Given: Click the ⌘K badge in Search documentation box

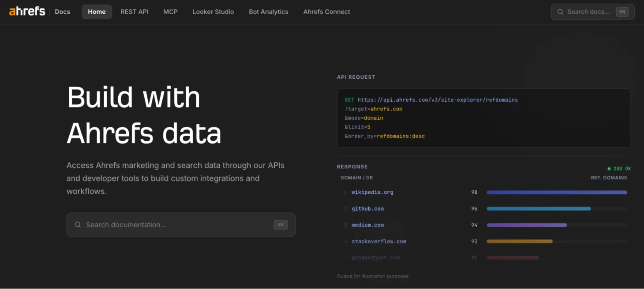Looking at the screenshot, I should click(x=281, y=225).
